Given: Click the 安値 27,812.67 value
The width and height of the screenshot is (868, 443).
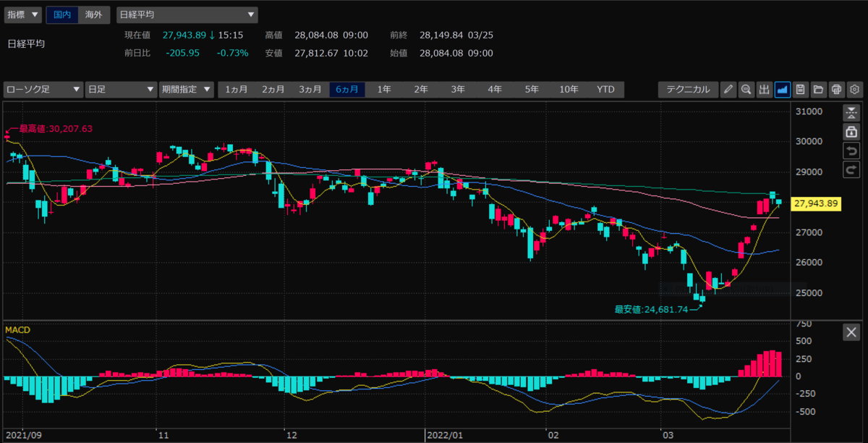Looking at the screenshot, I should 317,53.
